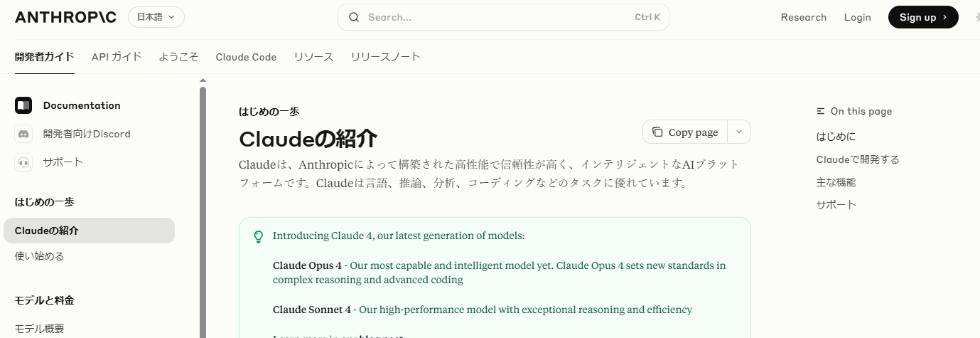Click the lightbulb icon in announcement box
The height and width of the screenshot is (338, 980).
259,236
